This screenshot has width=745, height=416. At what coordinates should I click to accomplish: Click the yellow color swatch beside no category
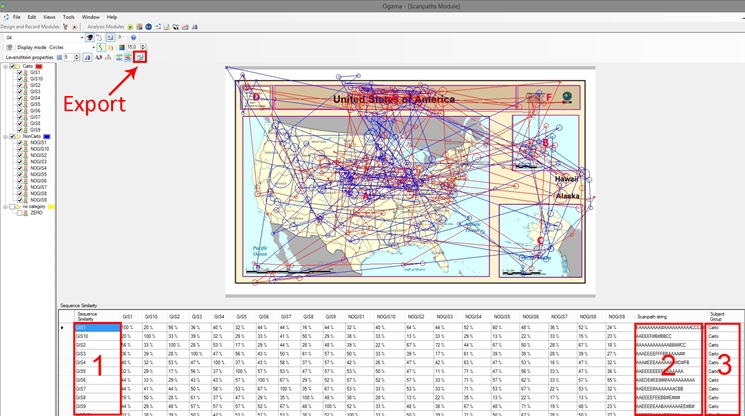(x=51, y=207)
